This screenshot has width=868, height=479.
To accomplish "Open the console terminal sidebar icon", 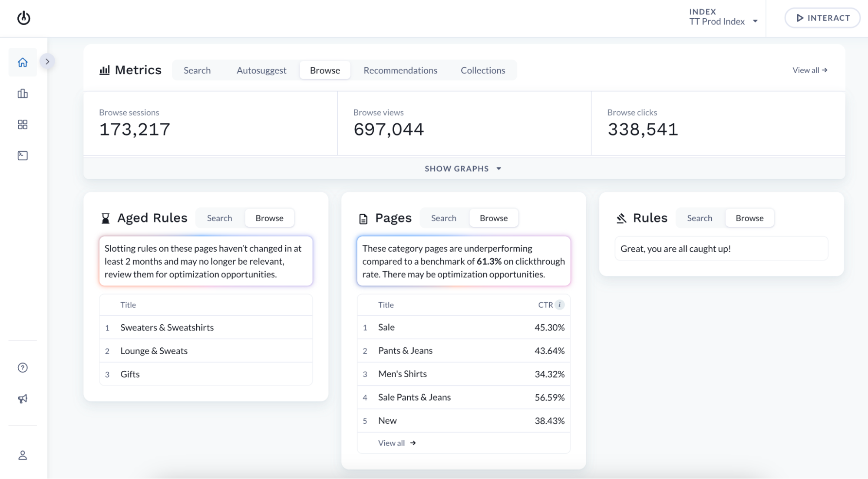I will 23,156.
